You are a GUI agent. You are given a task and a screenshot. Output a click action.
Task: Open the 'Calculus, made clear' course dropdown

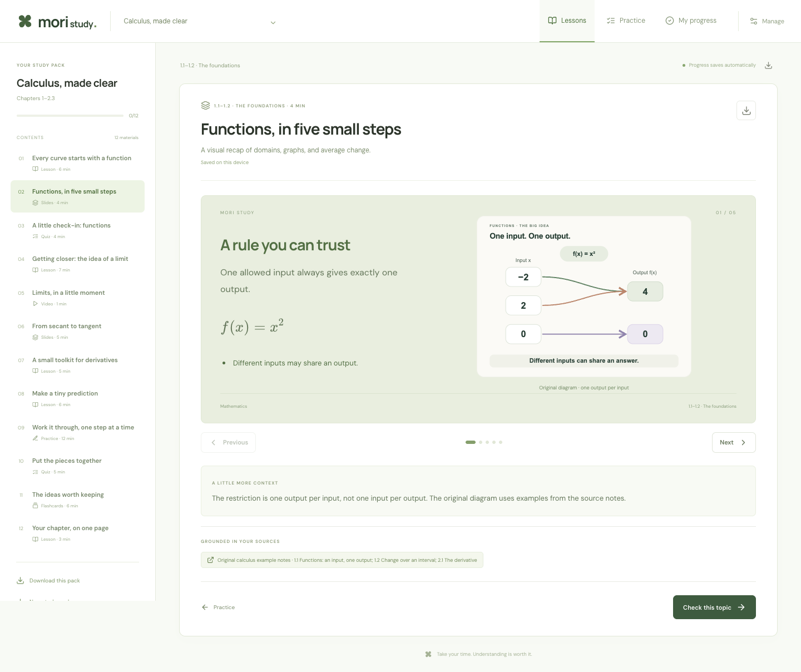tap(200, 22)
